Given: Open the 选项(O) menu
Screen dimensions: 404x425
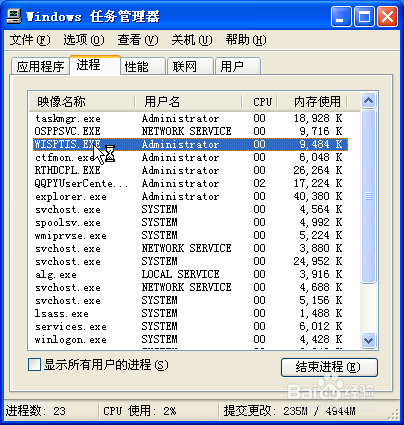Looking at the screenshot, I should pos(84,40).
